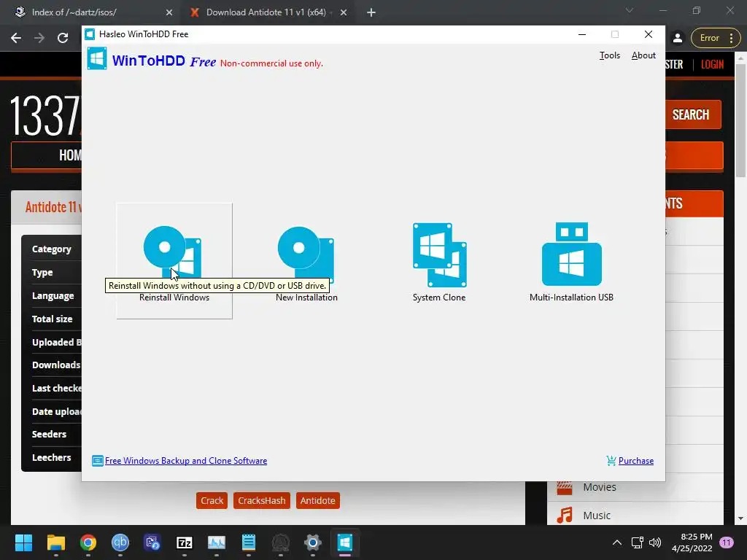747x560 pixels.
Task: Go back in the Chrome browser
Action: coord(16,38)
